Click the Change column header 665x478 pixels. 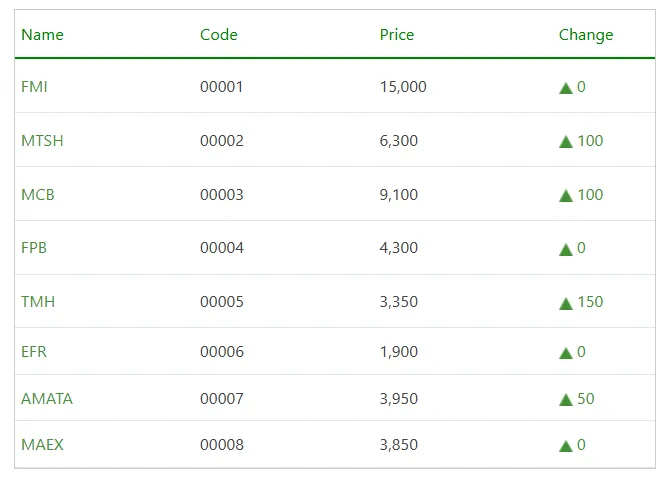(x=586, y=35)
